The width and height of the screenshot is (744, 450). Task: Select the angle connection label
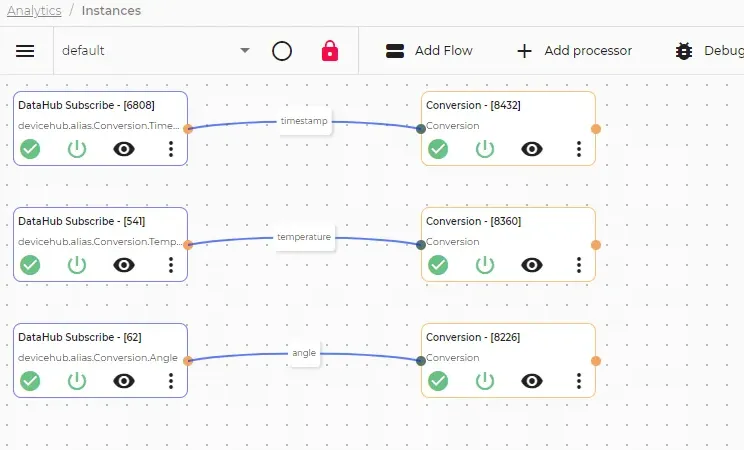pyautogui.click(x=304, y=353)
